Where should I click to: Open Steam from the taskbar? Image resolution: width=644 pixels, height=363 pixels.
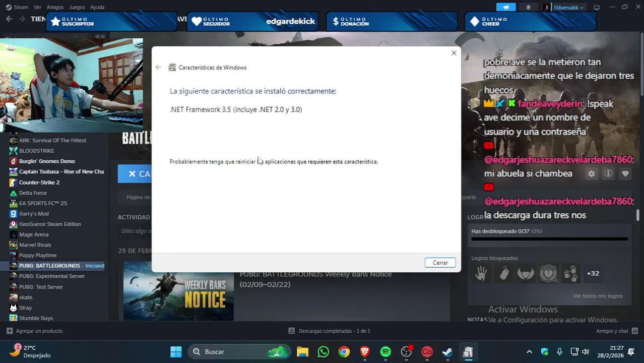[x=447, y=352]
